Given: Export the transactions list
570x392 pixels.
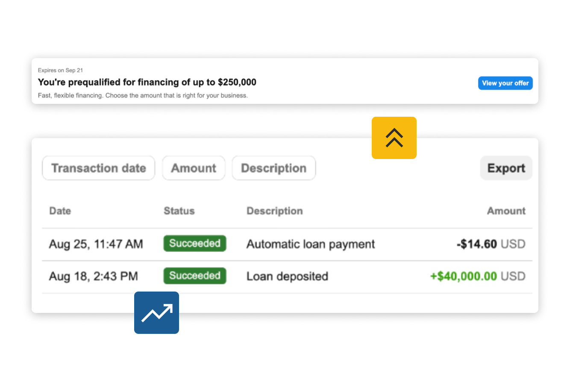Looking at the screenshot, I should click(x=506, y=168).
